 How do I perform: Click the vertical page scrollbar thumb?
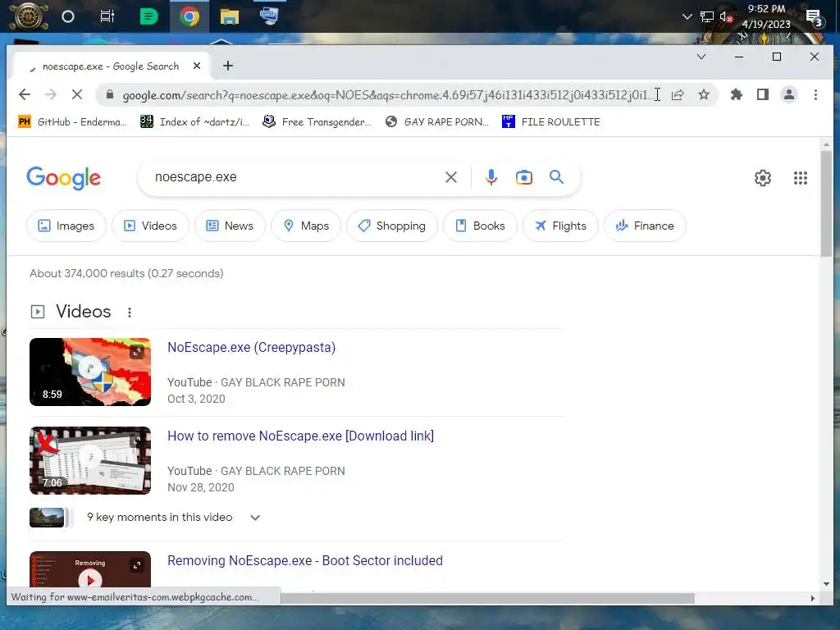826,203
